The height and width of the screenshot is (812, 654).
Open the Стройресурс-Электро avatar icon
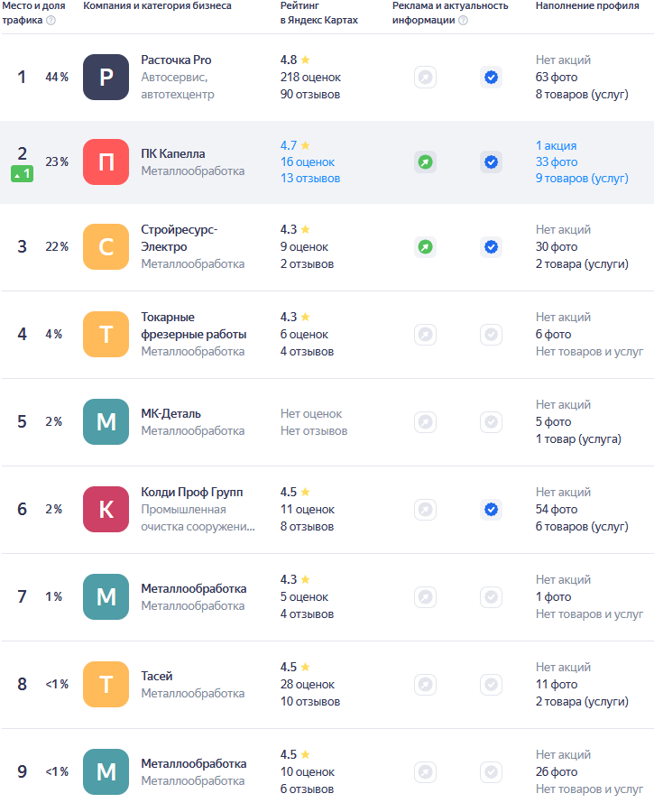tap(106, 247)
